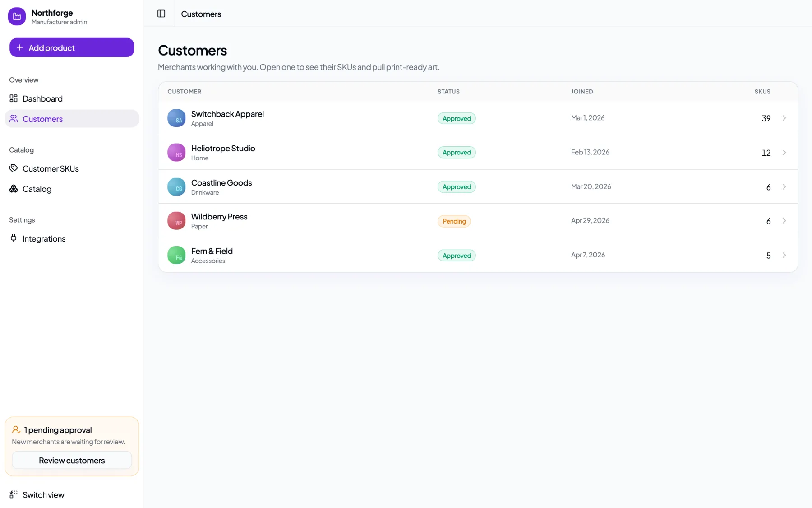Open the Wildberry Press customer name
This screenshot has width=812, height=508.
(219, 217)
